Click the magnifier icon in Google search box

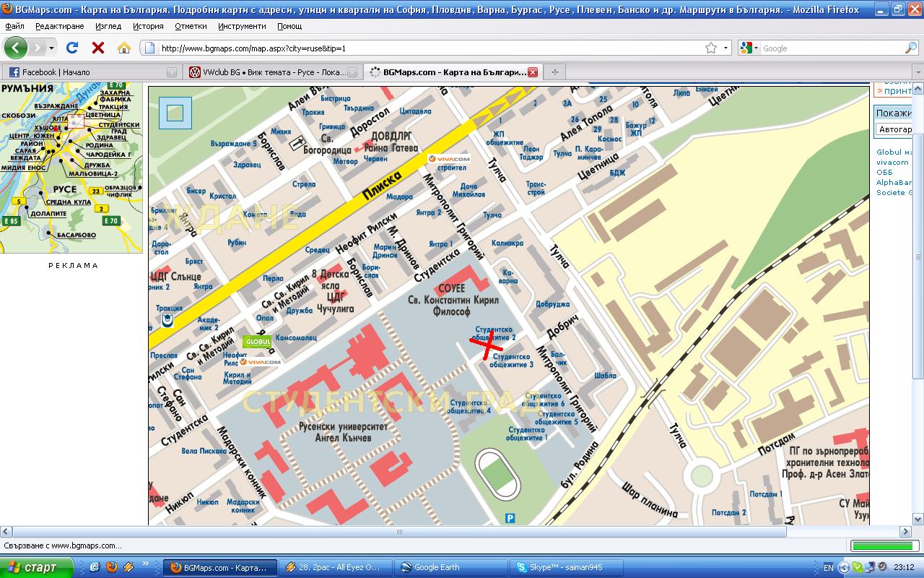pyautogui.click(x=911, y=48)
